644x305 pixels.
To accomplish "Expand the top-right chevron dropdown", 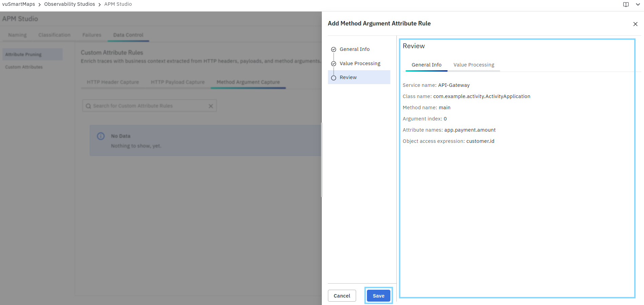I will 638,4.
